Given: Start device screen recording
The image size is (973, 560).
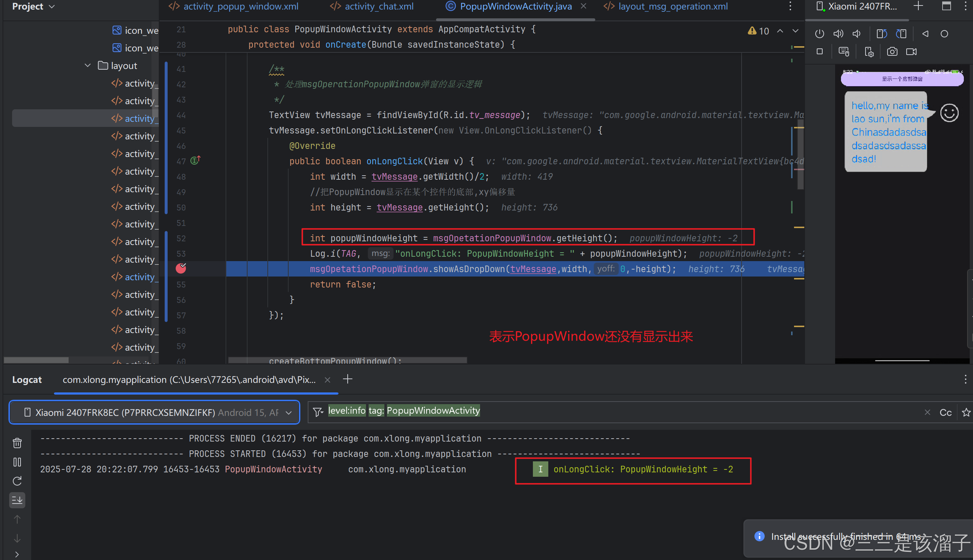Looking at the screenshot, I should pos(911,52).
